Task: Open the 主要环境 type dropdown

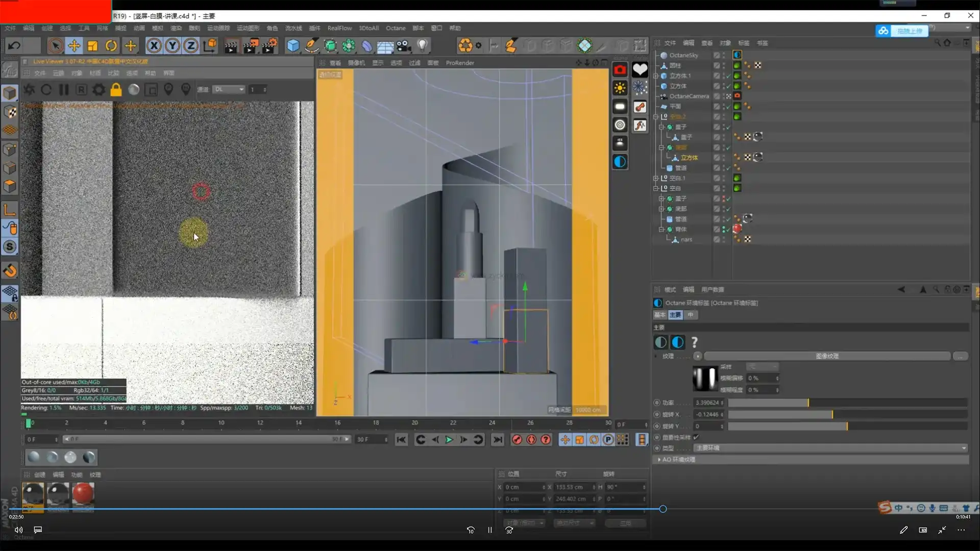Action: (x=829, y=447)
